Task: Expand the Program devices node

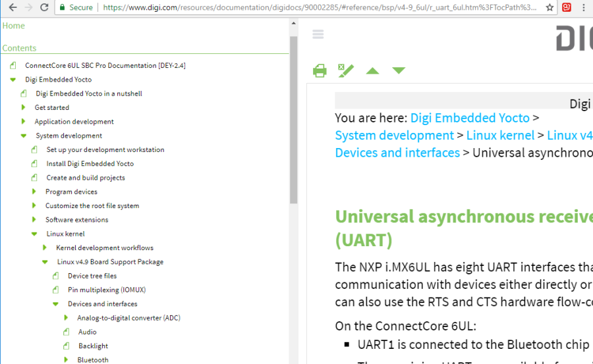Action: [34, 192]
